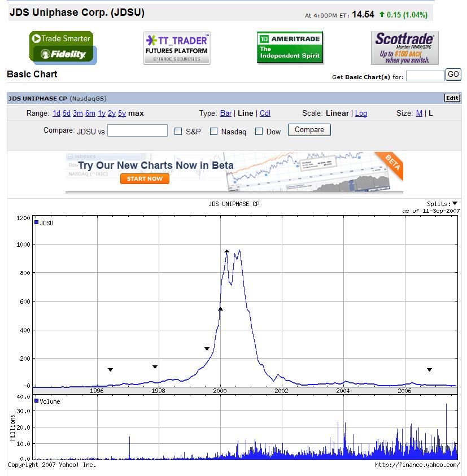Set chart size to M
The width and height of the screenshot is (467, 476).
(419, 113)
